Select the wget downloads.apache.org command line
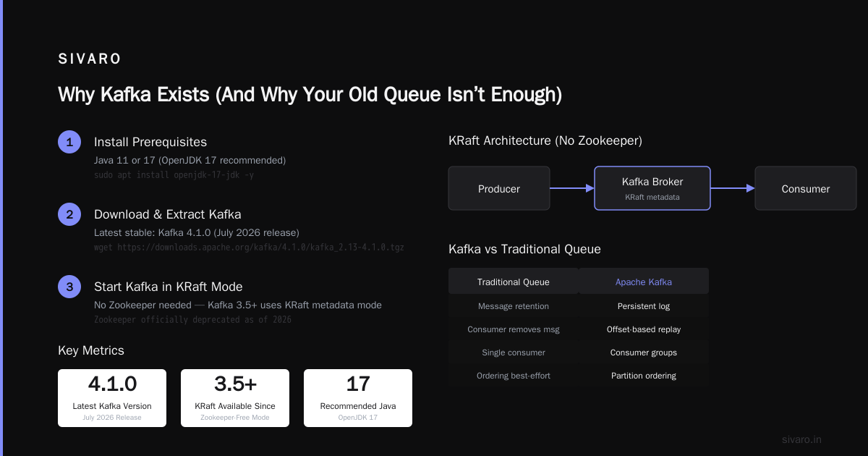Image resolution: width=868 pixels, height=456 pixels. click(249, 248)
